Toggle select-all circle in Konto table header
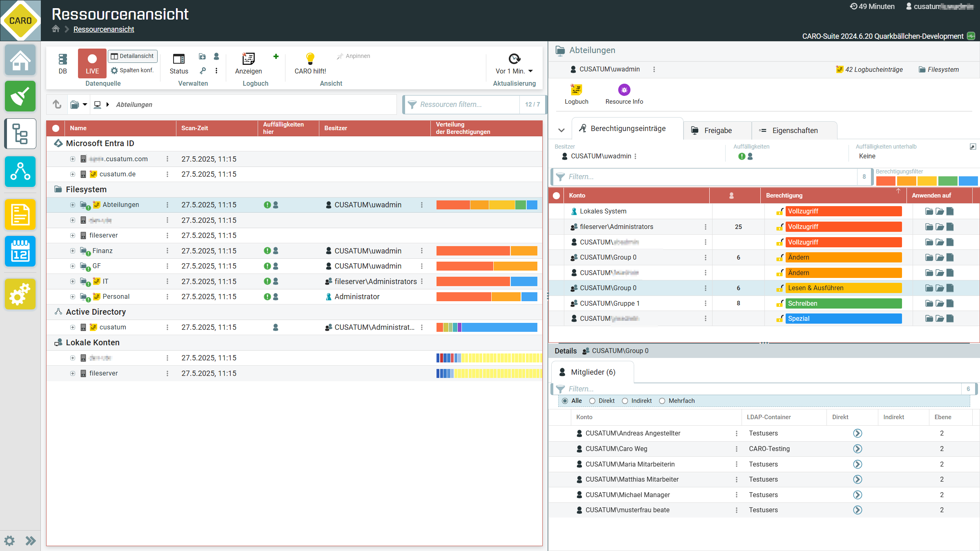Screen dimensions: 980x551 (556, 196)
